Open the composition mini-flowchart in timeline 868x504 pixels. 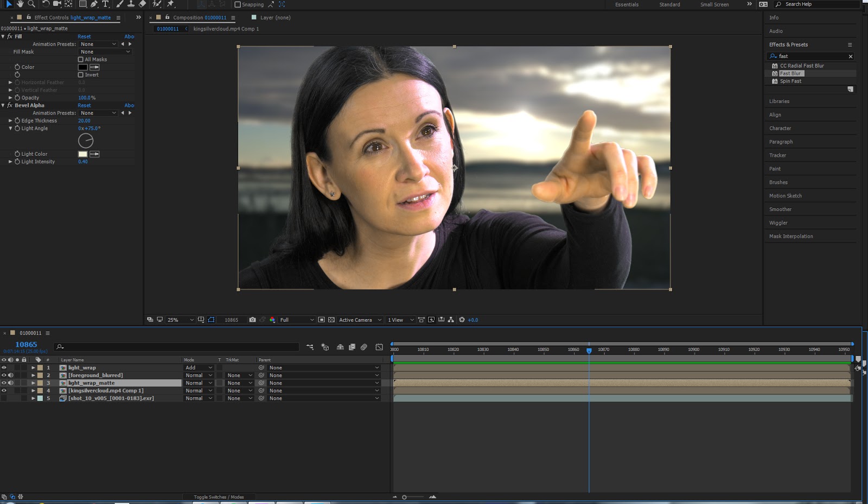coord(310,347)
